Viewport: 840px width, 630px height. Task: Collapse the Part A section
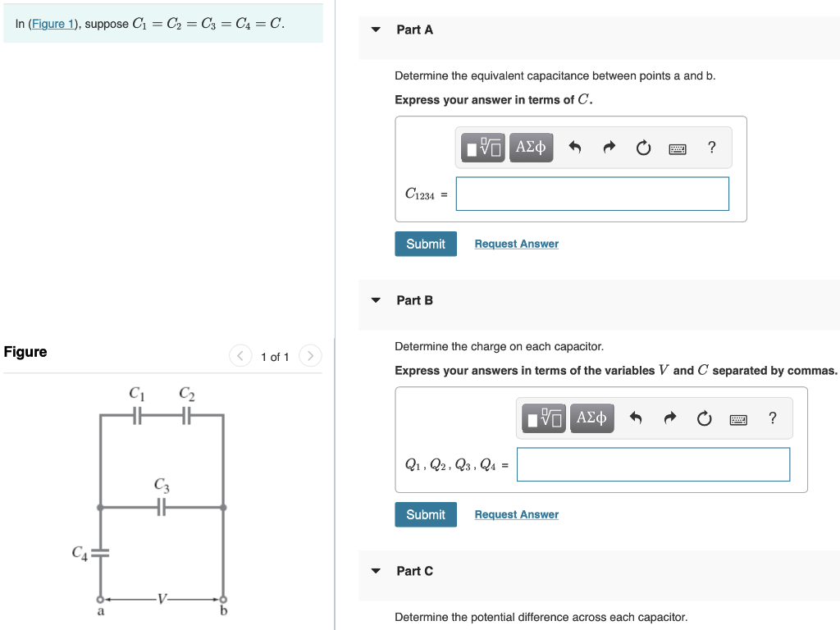pyautogui.click(x=376, y=29)
